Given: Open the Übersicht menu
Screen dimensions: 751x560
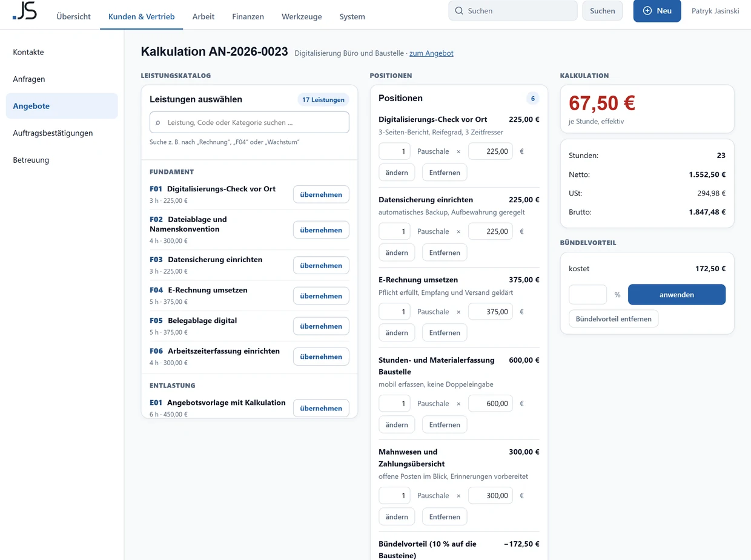Looking at the screenshot, I should [73, 16].
